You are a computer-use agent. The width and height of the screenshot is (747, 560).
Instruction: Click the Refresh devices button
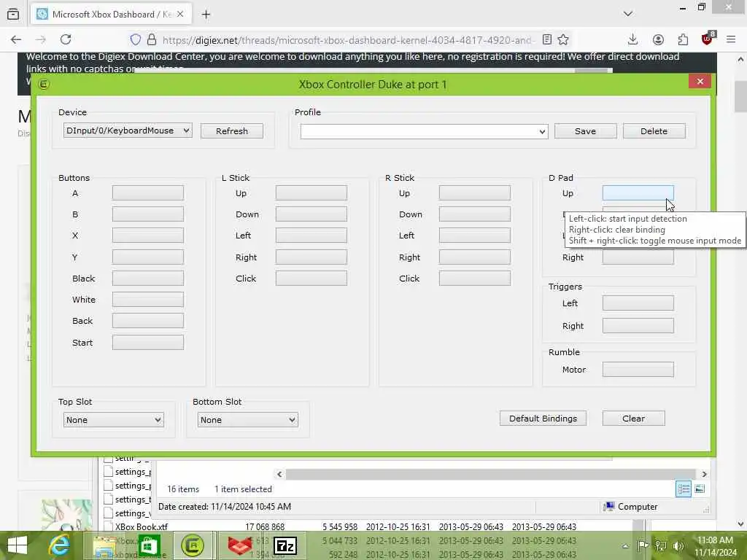tap(231, 131)
